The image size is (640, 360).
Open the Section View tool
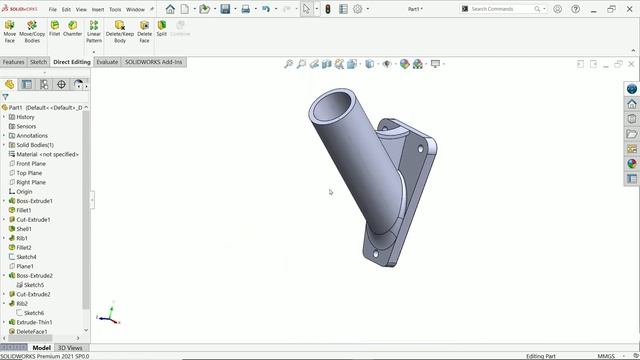327,64
